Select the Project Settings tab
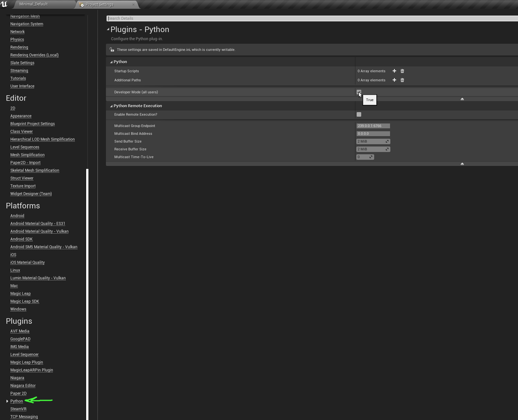The image size is (518, 420). [x=100, y=5]
